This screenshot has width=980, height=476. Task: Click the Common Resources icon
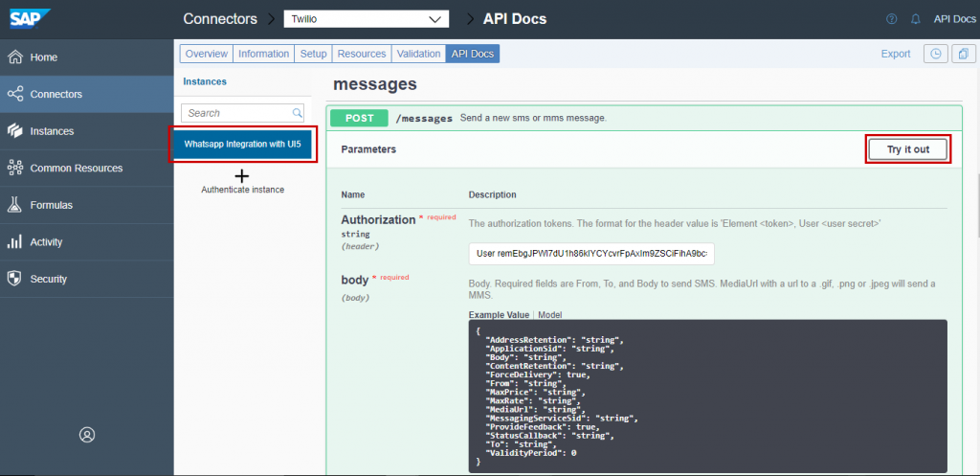15,168
